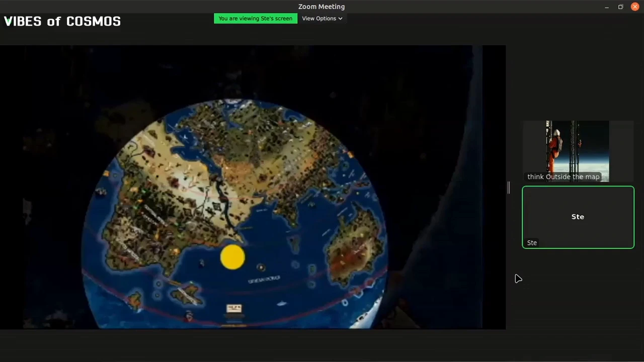Open the View Options dropdown
The image size is (644, 362).
tap(319, 19)
